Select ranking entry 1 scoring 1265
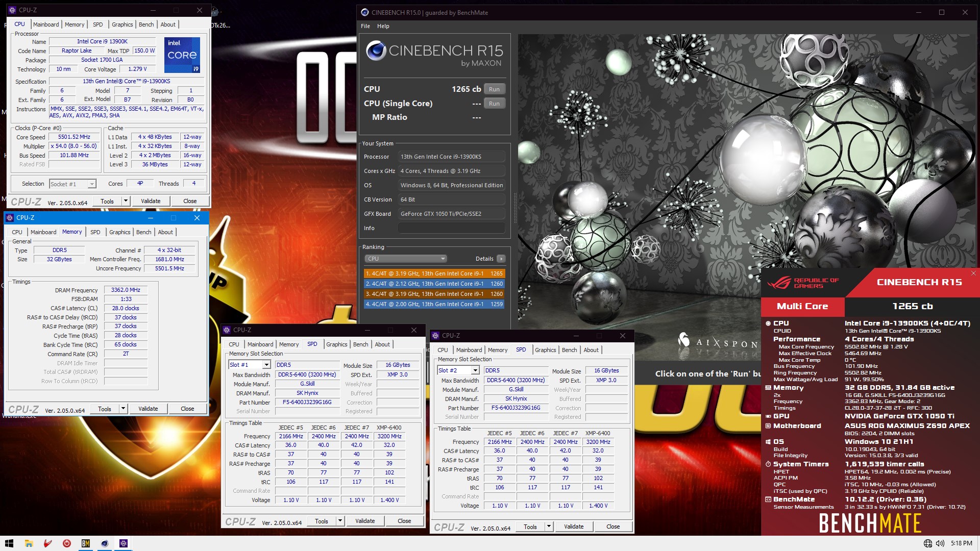The image size is (980, 551). 434,273
